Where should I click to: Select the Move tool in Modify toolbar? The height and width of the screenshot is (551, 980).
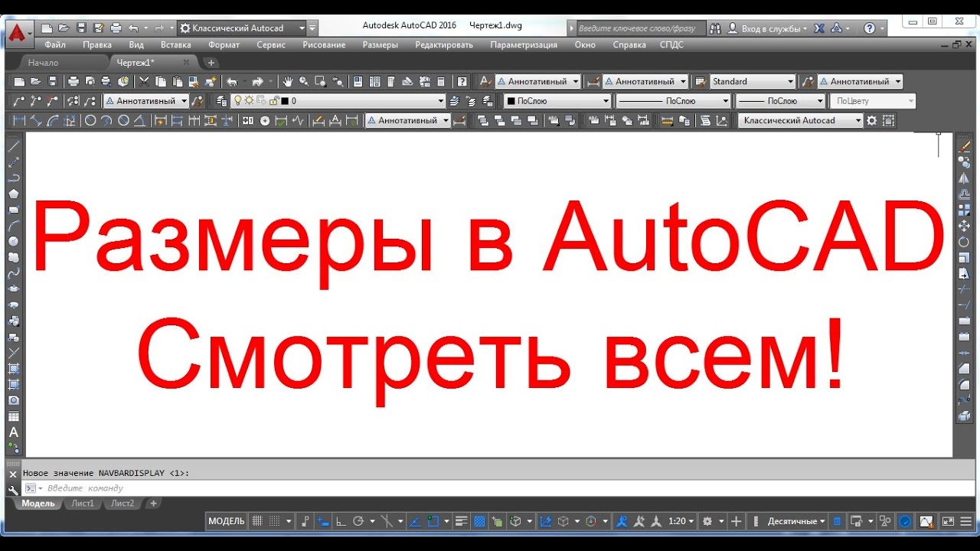tap(965, 226)
